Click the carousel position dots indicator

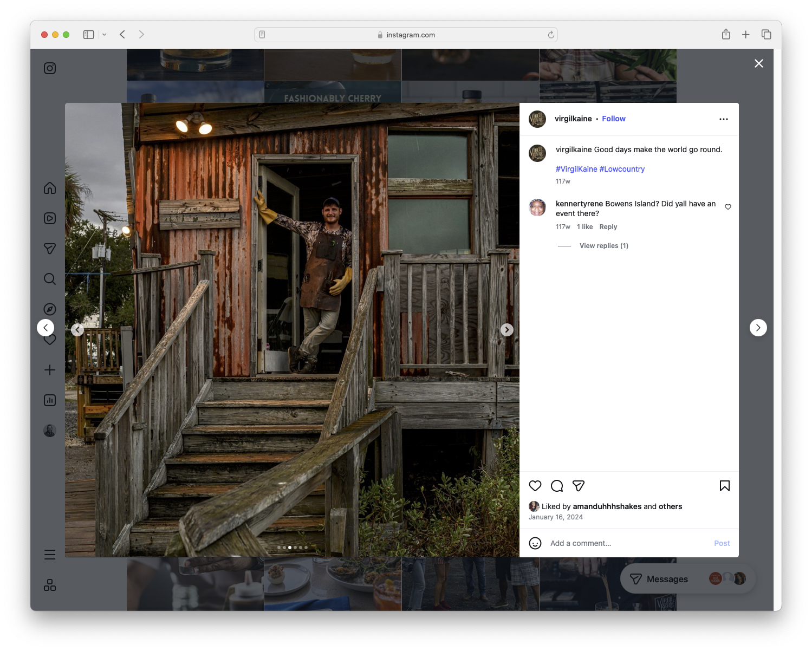tap(293, 548)
